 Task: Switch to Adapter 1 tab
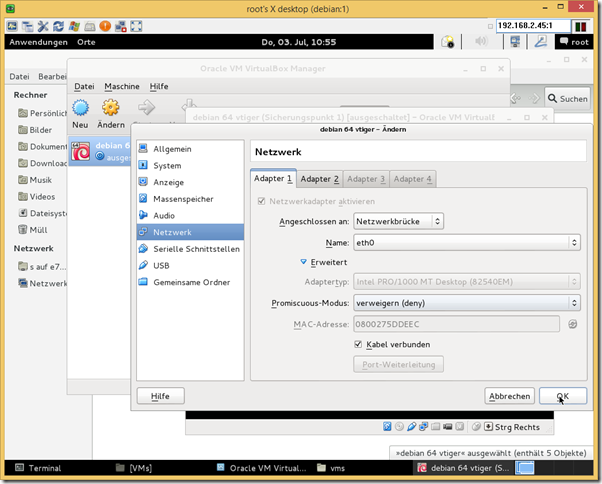pyautogui.click(x=273, y=178)
